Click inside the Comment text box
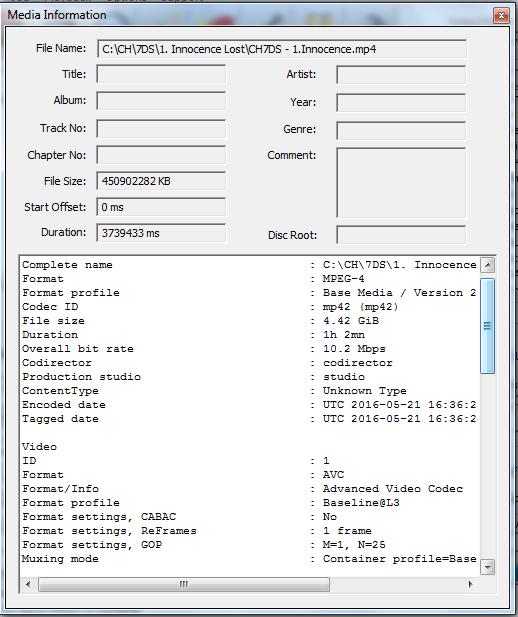 pyautogui.click(x=401, y=183)
